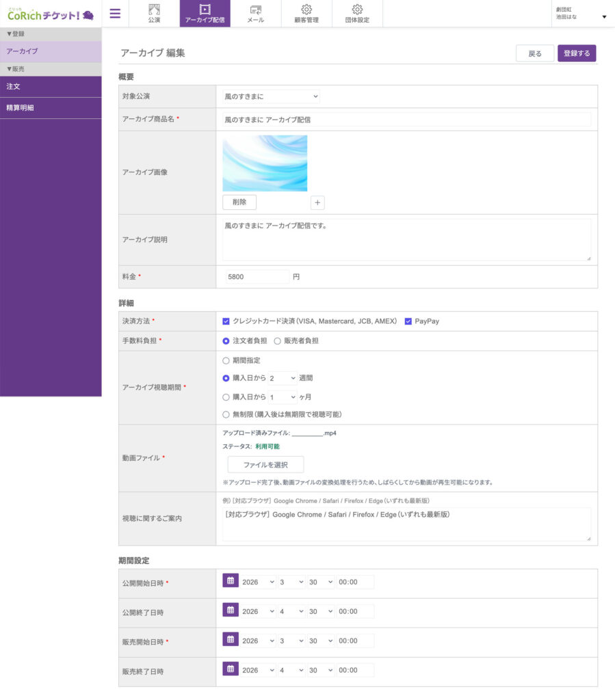Screen dimensions: 615x700
Task: Click the plus icon to add archive image
Action: click(317, 202)
